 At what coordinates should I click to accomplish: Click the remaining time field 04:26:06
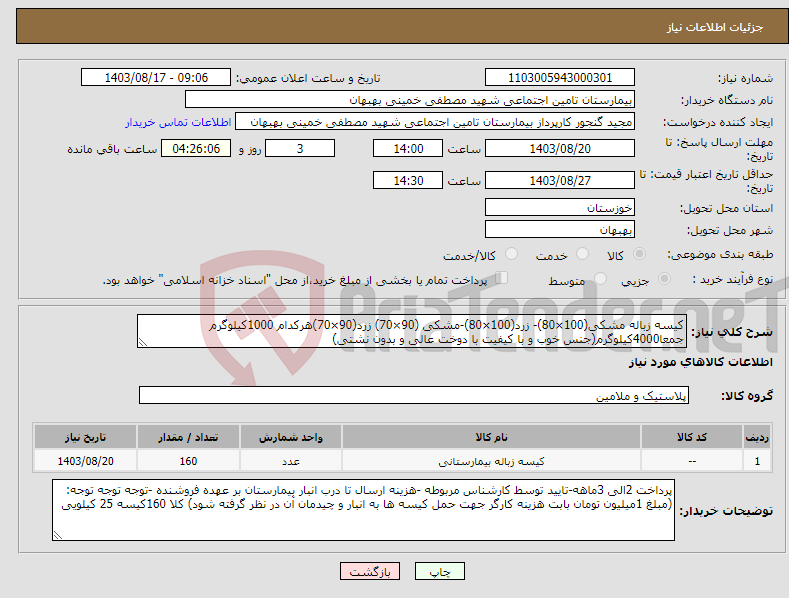click(196, 148)
